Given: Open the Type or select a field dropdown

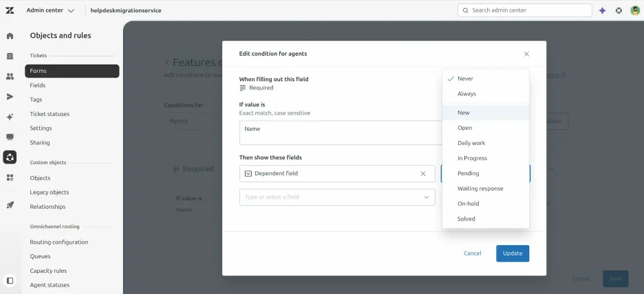Looking at the screenshot, I should [x=337, y=197].
